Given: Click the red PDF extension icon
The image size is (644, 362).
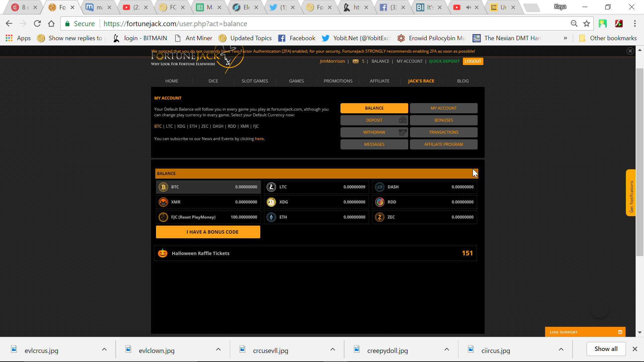Looking at the screenshot, I should tap(619, 23).
